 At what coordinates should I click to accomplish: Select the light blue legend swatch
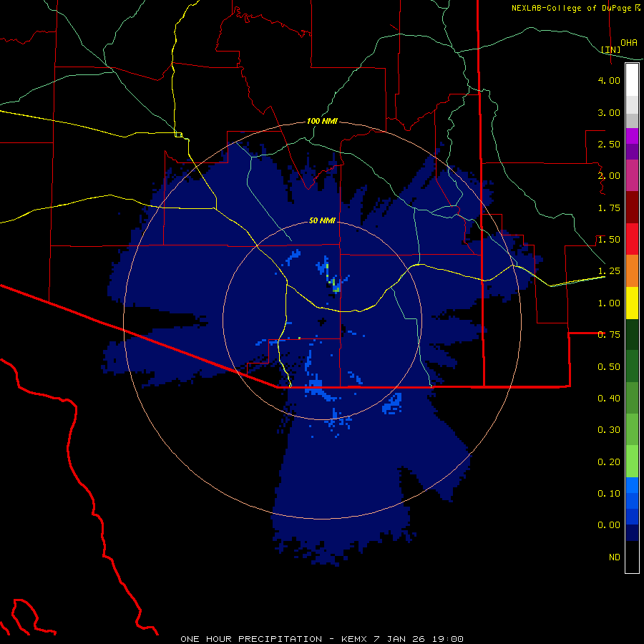[x=632, y=485]
